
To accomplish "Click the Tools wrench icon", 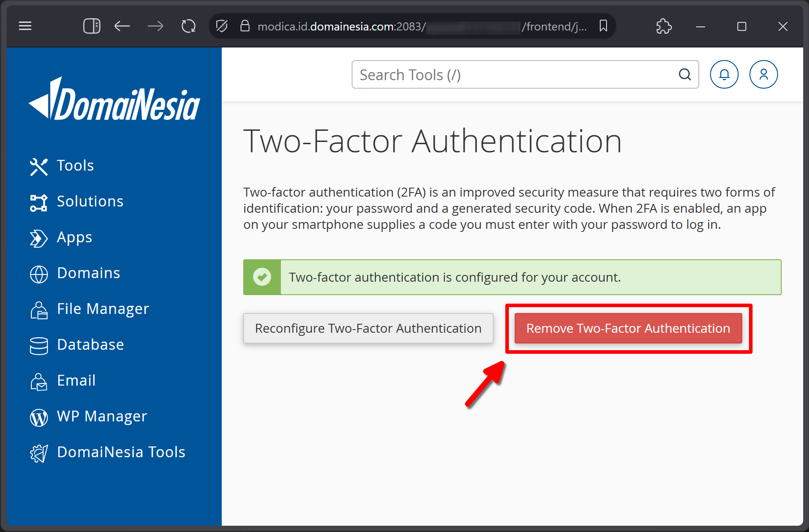I will coord(39,167).
